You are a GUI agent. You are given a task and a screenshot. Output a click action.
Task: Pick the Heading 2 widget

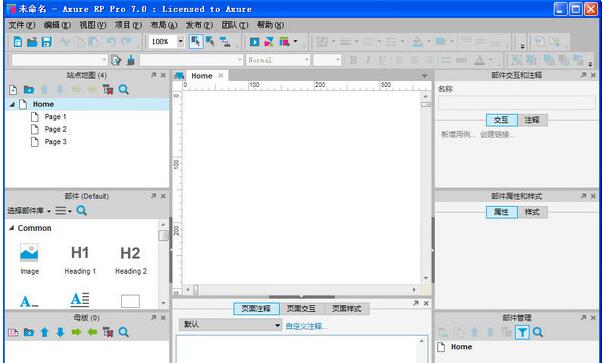tap(131, 259)
